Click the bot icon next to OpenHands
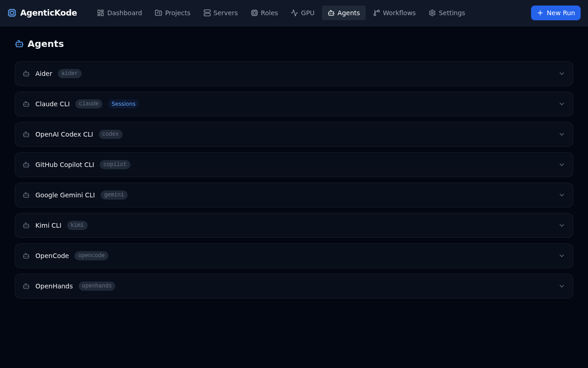Image resolution: width=588 pixels, height=368 pixels. [x=26, y=286]
